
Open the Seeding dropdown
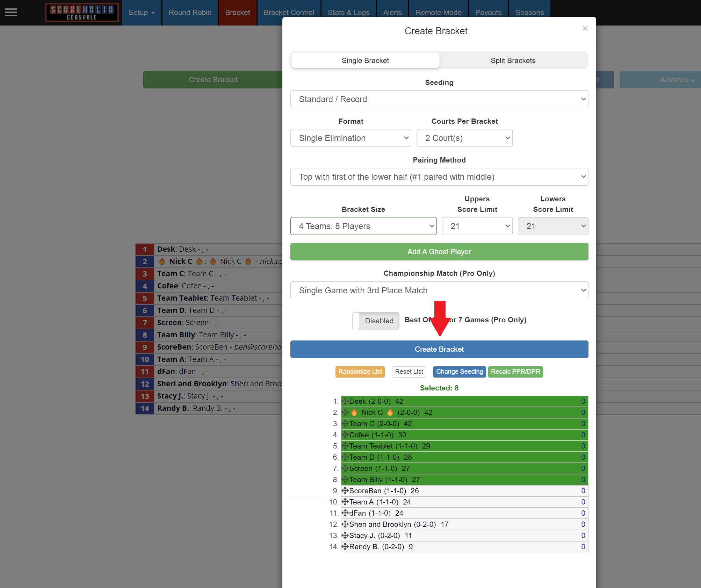pyautogui.click(x=439, y=99)
